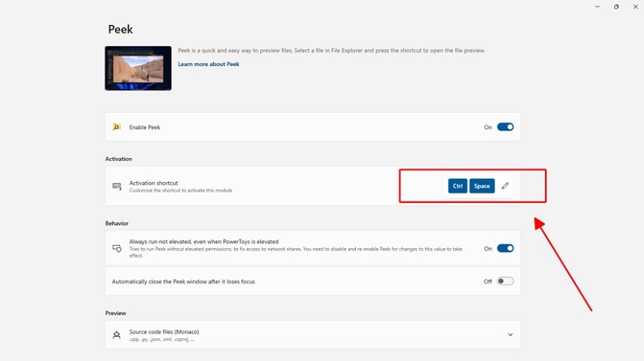
Task: Click the Source code files (Monaco) label
Action: [163, 331]
